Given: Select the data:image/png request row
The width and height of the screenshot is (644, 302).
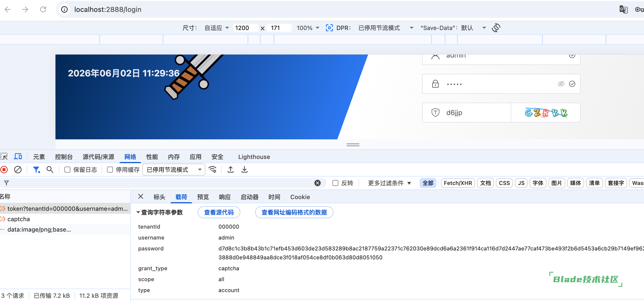Looking at the screenshot, I should (65, 230).
